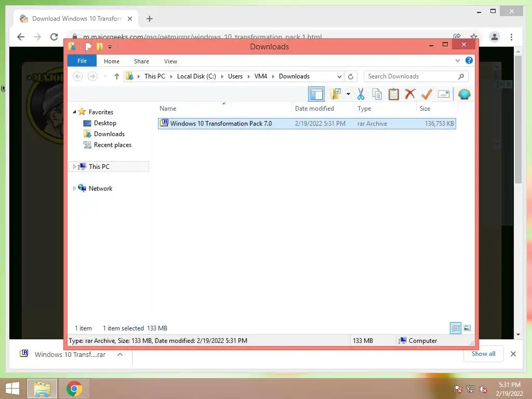Expand the Network tree node
Image resolution: width=532 pixels, height=399 pixels.
74,188
